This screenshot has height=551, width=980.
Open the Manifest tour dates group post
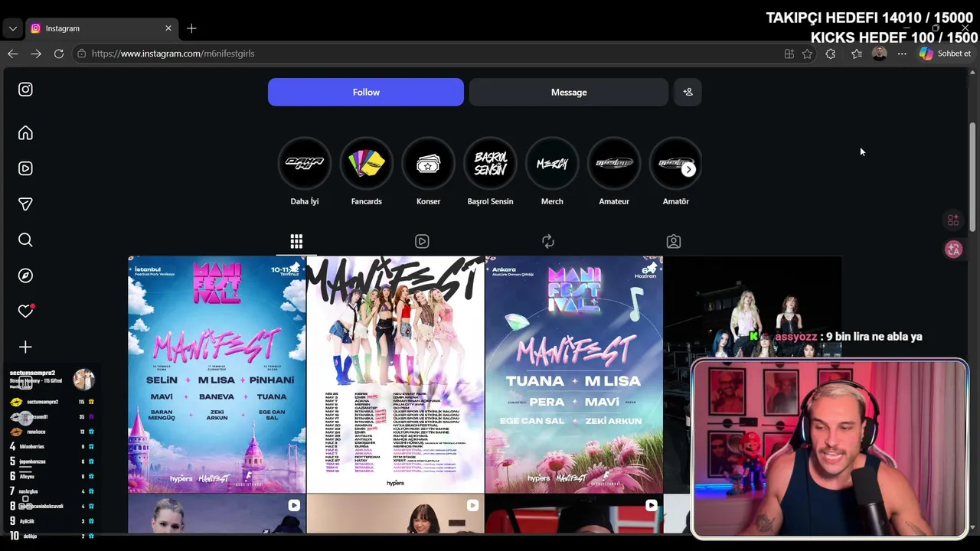[x=395, y=375]
